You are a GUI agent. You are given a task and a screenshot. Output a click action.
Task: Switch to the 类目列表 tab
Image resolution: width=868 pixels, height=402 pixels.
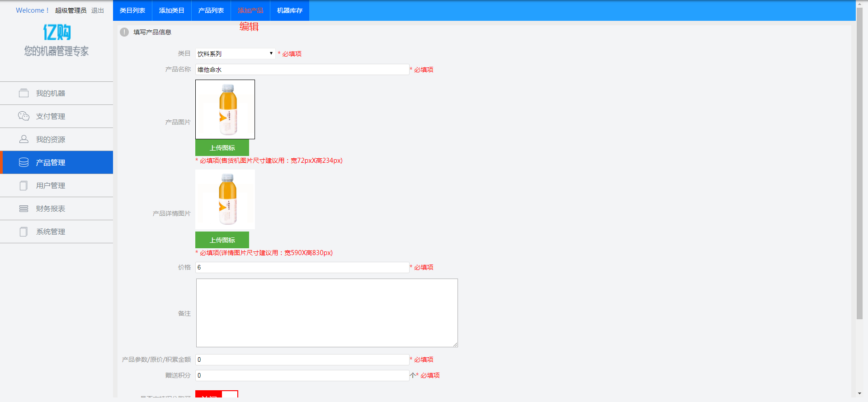(132, 10)
